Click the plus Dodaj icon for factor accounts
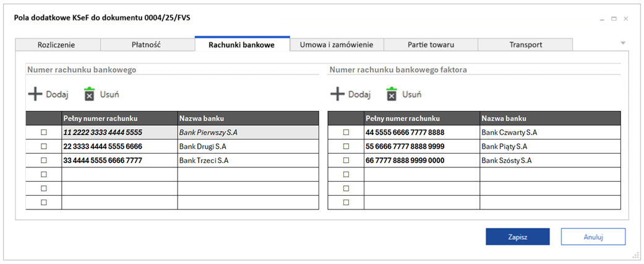 click(337, 94)
